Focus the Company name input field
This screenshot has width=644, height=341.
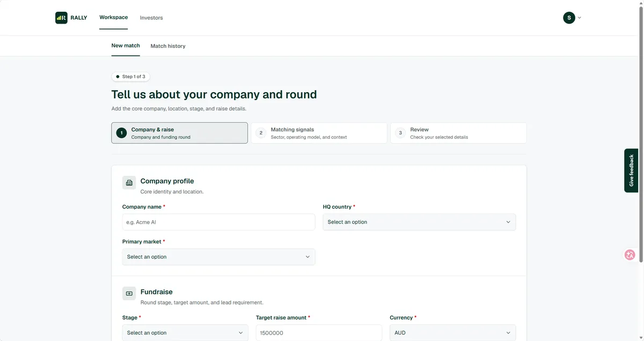pos(218,222)
